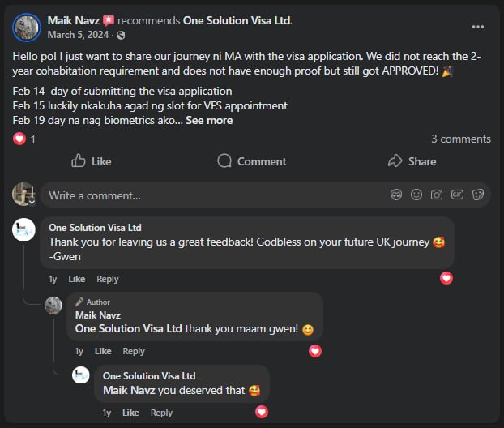Like the post by Maik Navz
Image resolution: width=504 pixels, height=428 pixels.
[x=91, y=161]
